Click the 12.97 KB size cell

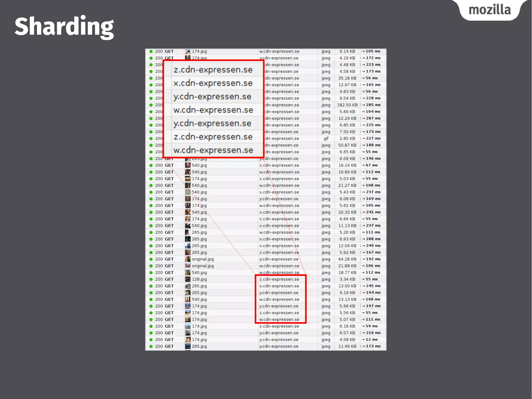347,85
